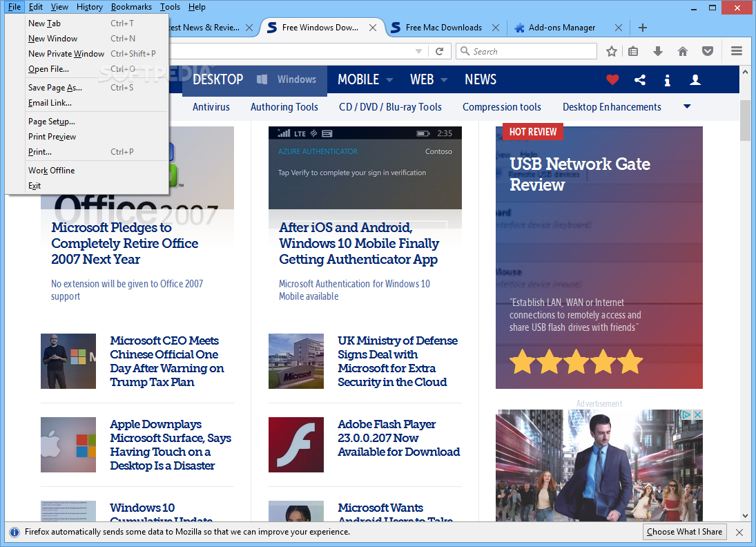Viewport: 756px width, 547px height.
Task: Choose Print Preview
Action: point(87,137)
